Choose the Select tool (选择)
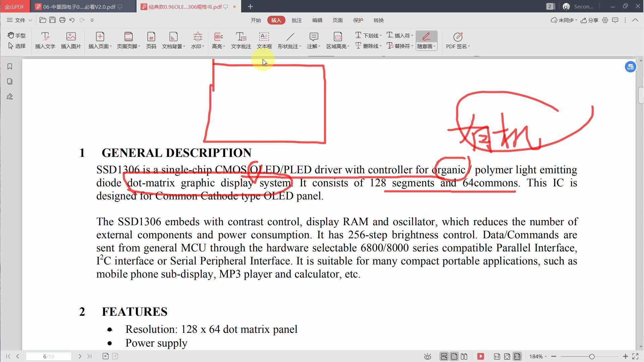This screenshot has width=644, height=362. (x=17, y=46)
